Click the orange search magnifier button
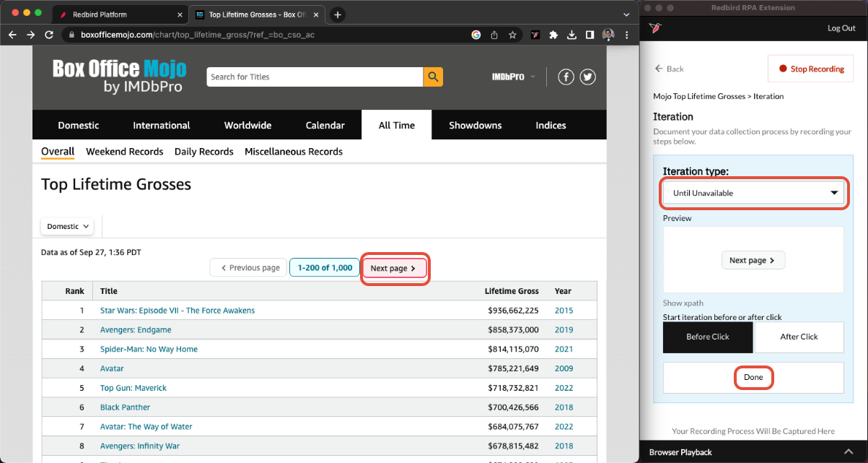 [x=433, y=77]
